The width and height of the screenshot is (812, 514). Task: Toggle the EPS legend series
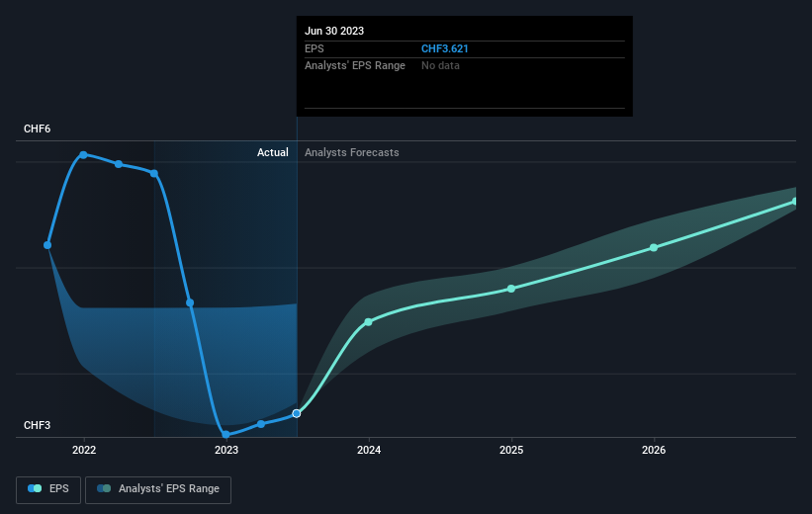(x=48, y=489)
